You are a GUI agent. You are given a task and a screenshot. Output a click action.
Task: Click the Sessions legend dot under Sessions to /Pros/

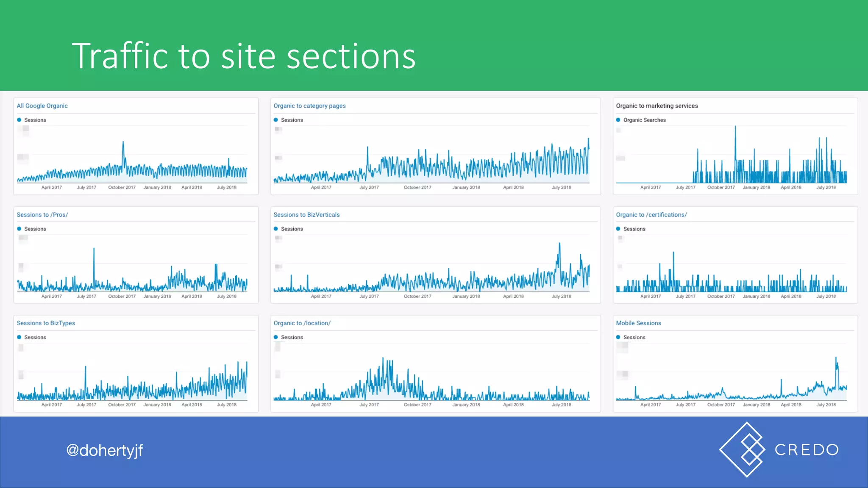click(19, 229)
